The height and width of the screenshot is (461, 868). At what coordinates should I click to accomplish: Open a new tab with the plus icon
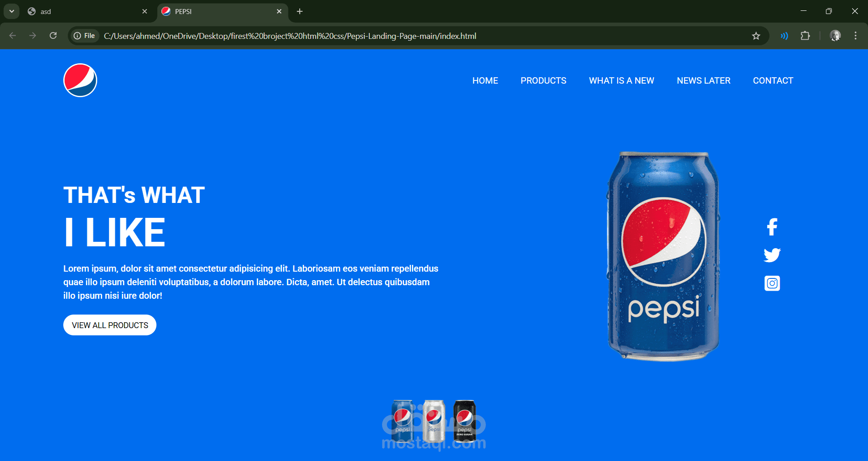(300, 11)
